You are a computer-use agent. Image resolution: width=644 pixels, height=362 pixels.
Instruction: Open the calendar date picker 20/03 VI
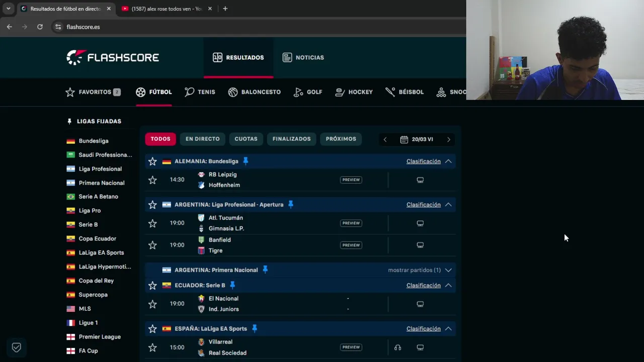(417, 139)
